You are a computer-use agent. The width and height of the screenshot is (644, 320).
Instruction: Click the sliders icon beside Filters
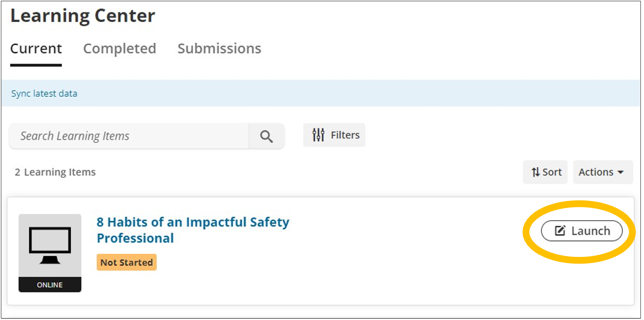pyautogui.click(x=318, y=135)
